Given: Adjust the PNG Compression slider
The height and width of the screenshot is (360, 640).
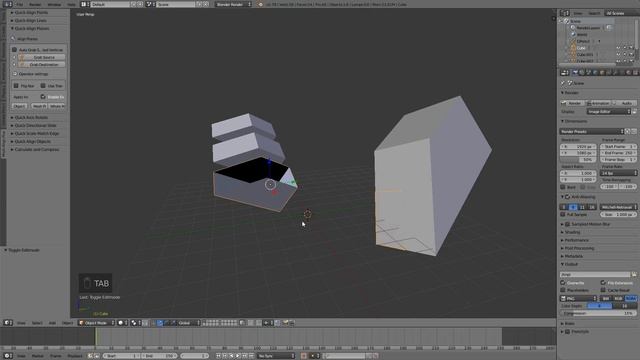Looking at the screenshot, I should pyautogui.click(x=598, y=313).
